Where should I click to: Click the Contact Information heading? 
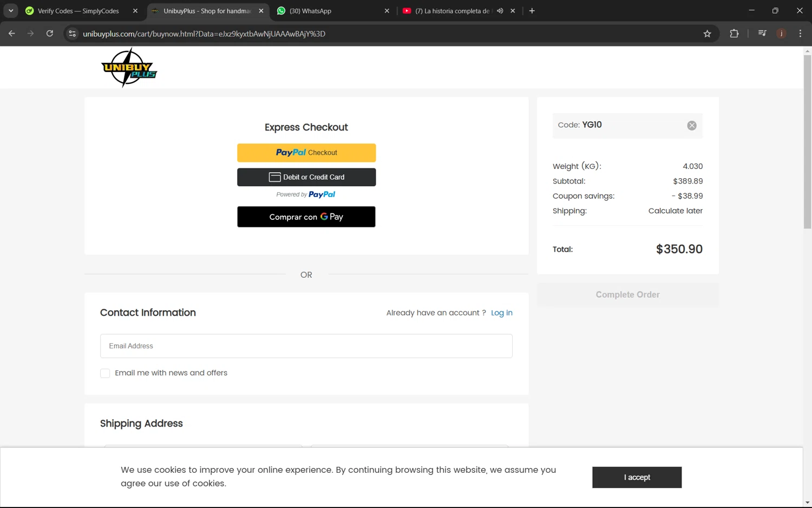(x=148, y=312)
